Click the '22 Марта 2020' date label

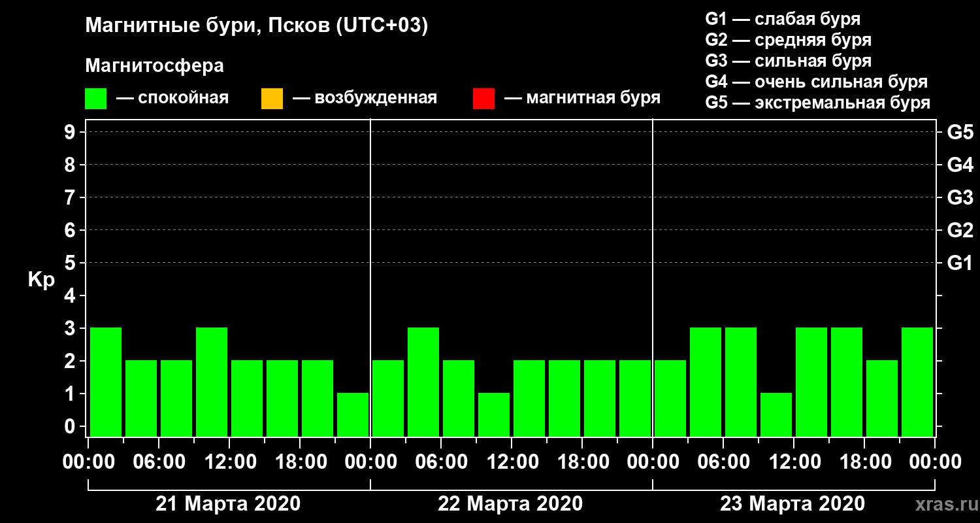tap(510, 504)
